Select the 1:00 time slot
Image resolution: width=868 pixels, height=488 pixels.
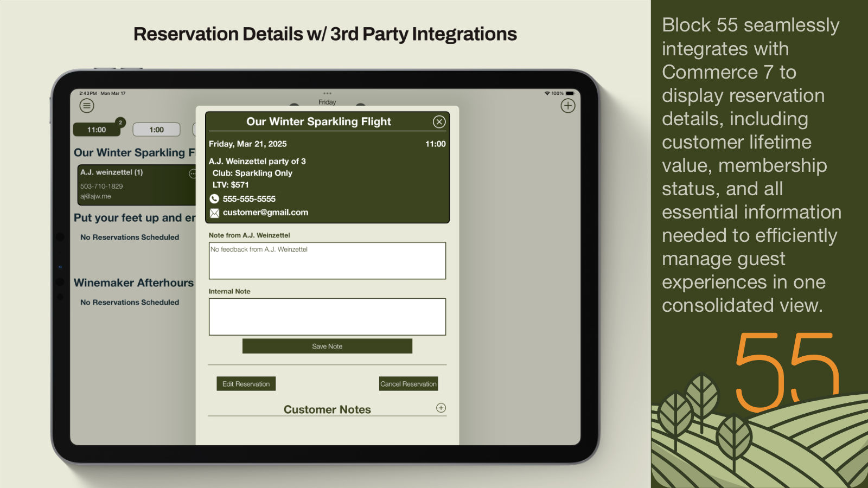156,130
